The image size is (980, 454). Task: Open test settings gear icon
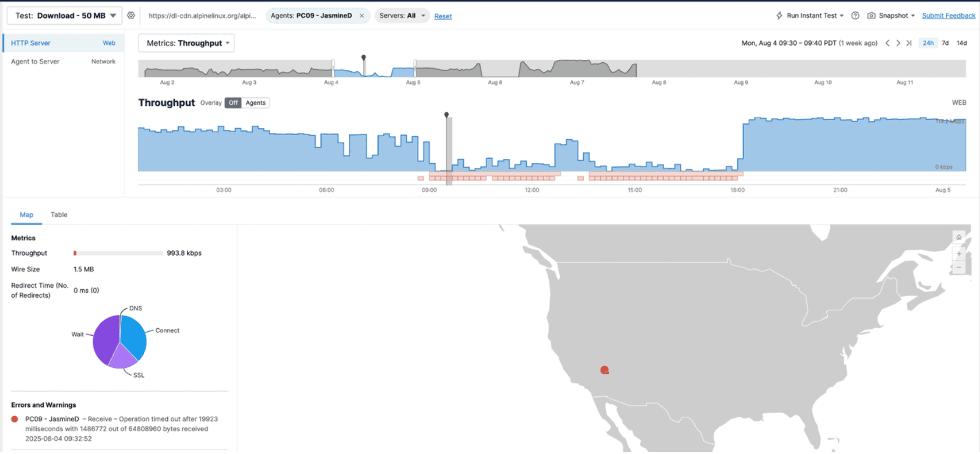click(131, 16)
